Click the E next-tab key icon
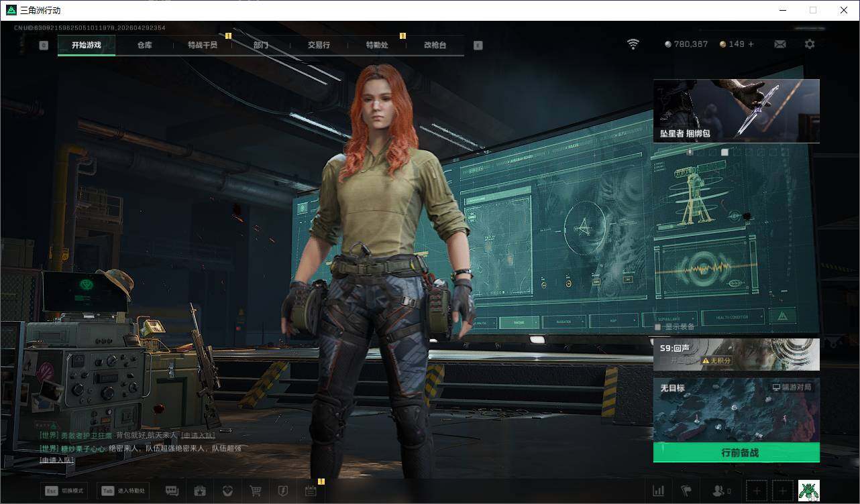This screenshot has width=860, height=504. click(478, 46)
